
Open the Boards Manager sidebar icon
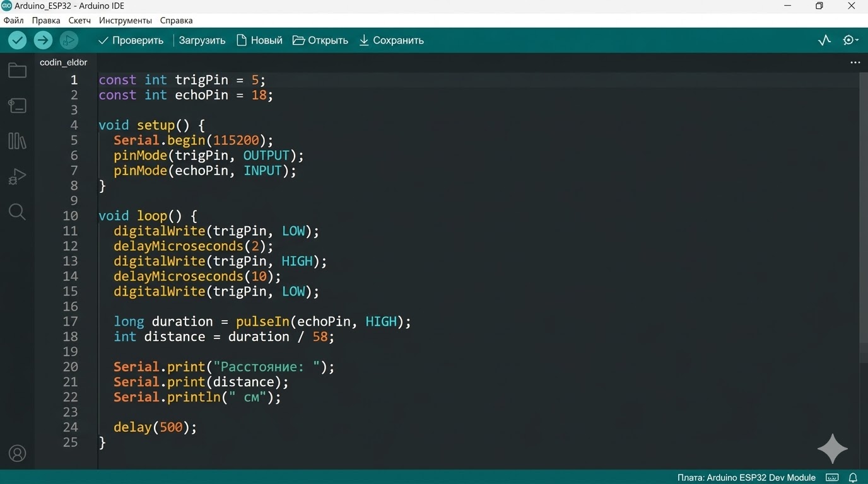click(x=17, y=105)
